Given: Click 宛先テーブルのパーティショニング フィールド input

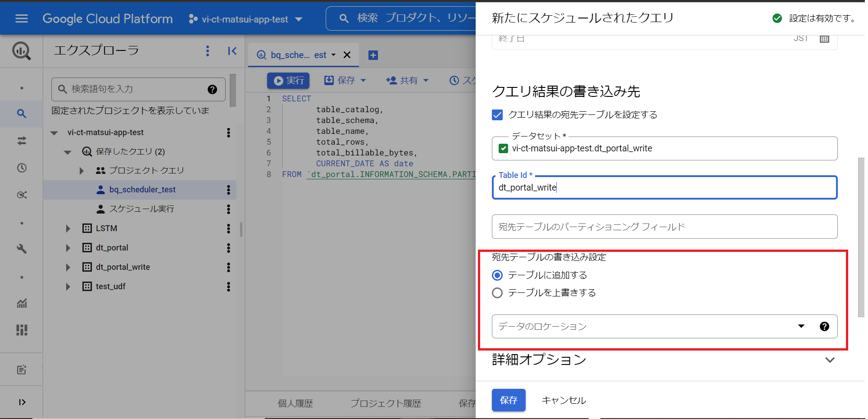Looking at the screenshot, I should [664, 227].
